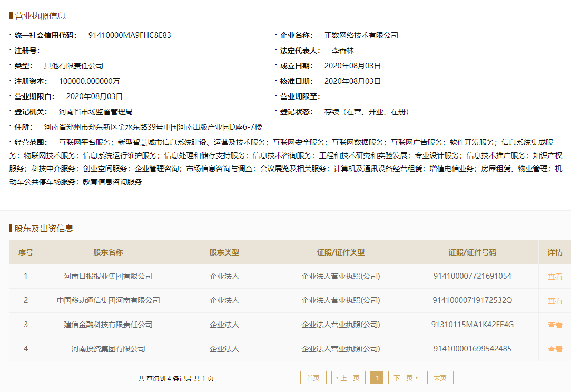
Task: Click the 股东类型 column header
Action: [224, 252]
